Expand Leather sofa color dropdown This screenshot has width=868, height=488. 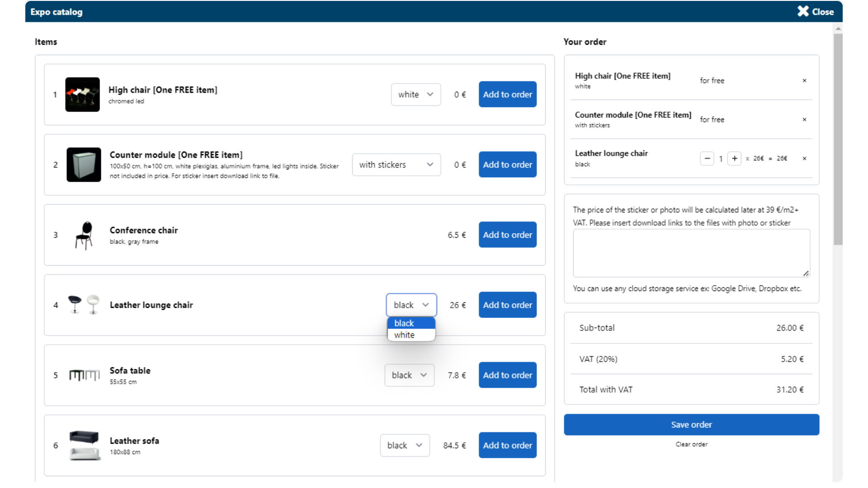405,446
